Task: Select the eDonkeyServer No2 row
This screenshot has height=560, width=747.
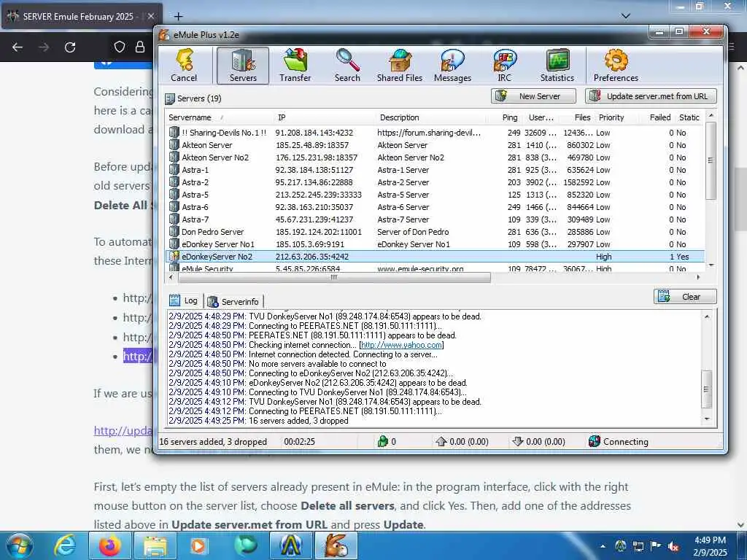Action: (x=435, y=256)
